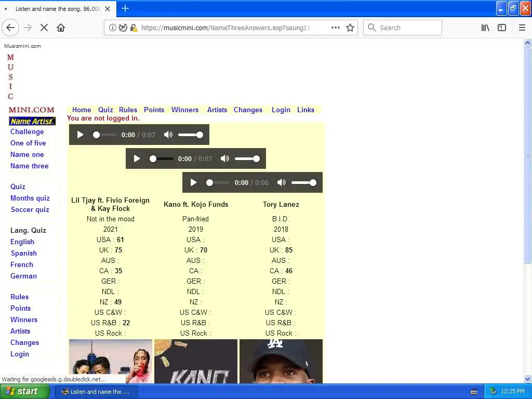Screen dimensions: 532x399
Task: Click first player's seek bar
Action: (x=104, y=135)
